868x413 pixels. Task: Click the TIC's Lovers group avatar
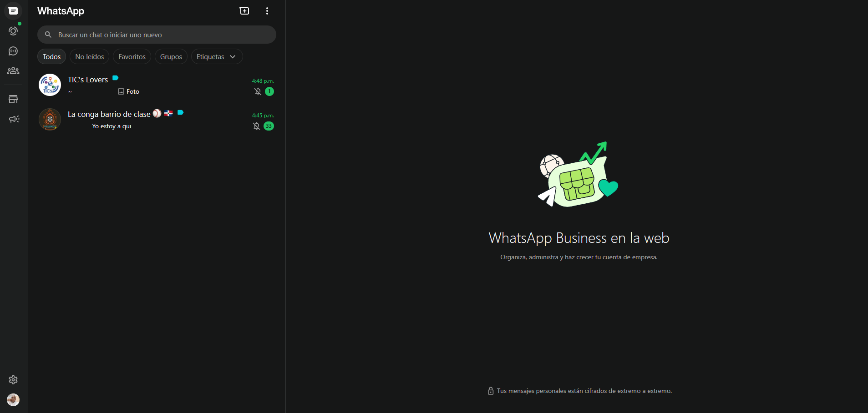(50, 85)
